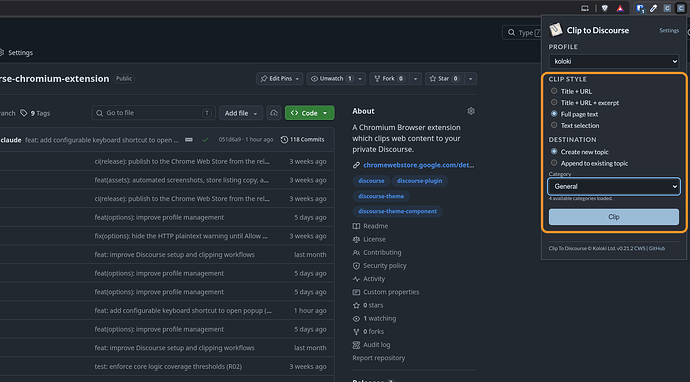The height and width of the screenshot is (382, 690).
Task: Open the Bitwarden extension icon in the browser toolbar
Action: [639, 8]
